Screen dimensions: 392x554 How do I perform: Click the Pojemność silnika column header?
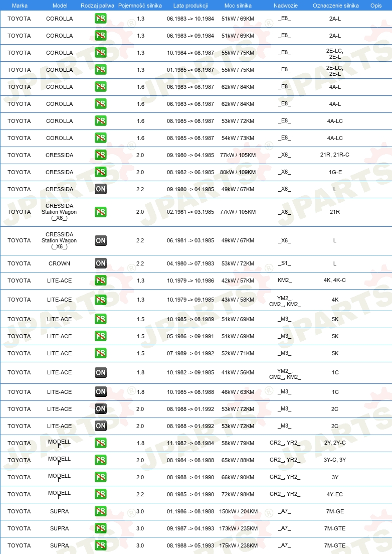pyautogui.click(x=140, y=6)
